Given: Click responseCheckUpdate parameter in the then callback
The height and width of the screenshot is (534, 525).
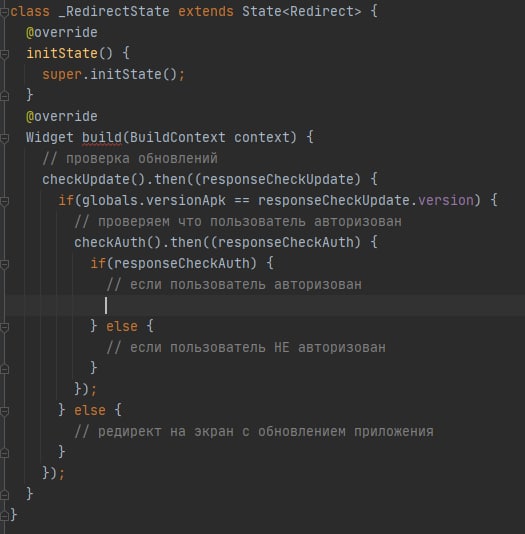Looking at the screenshot, I should click(x=277, y=179).
